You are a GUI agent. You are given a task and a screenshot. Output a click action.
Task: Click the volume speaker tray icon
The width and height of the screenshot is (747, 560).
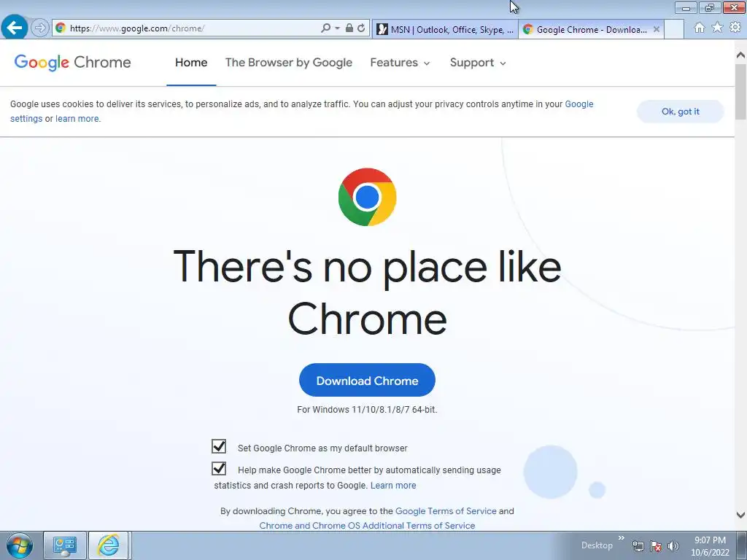point(673,546)
